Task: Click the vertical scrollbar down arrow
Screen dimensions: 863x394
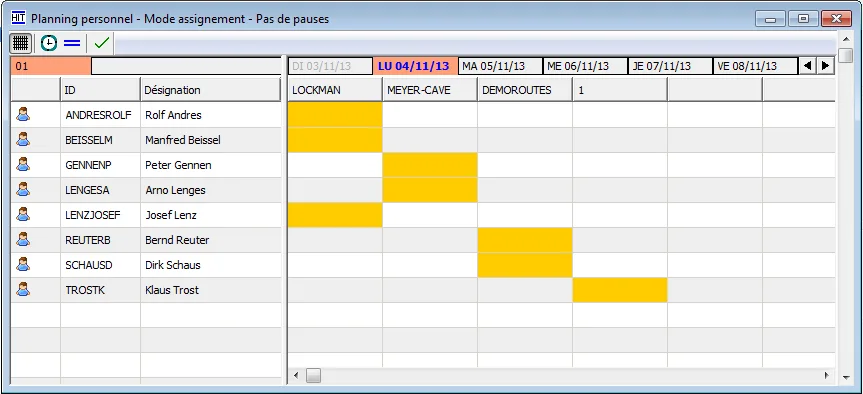Action: pyautogui.click(x=846, y=377)
